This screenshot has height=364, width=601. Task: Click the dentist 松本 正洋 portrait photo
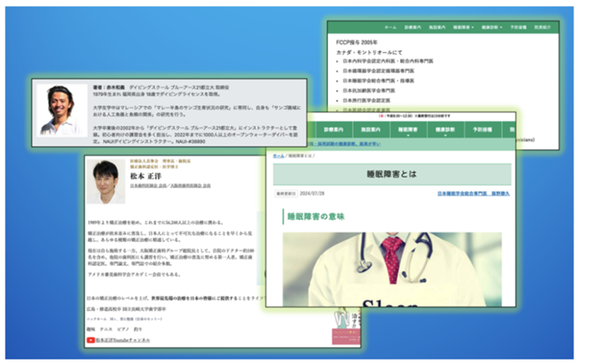pos(106,181)
